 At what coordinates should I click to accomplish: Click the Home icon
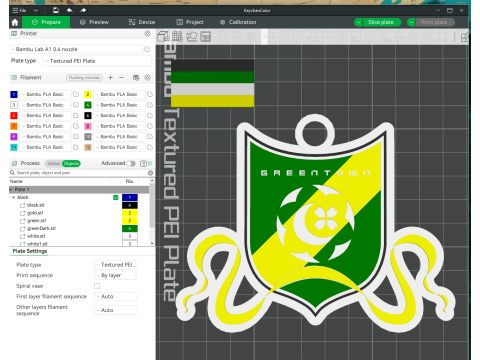pos(15,22)
